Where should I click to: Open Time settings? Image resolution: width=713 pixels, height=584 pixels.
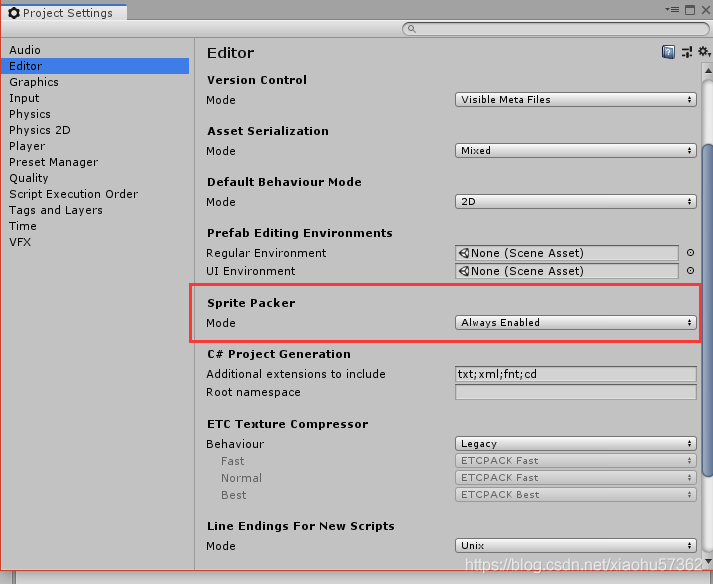[x=95, y=226]
